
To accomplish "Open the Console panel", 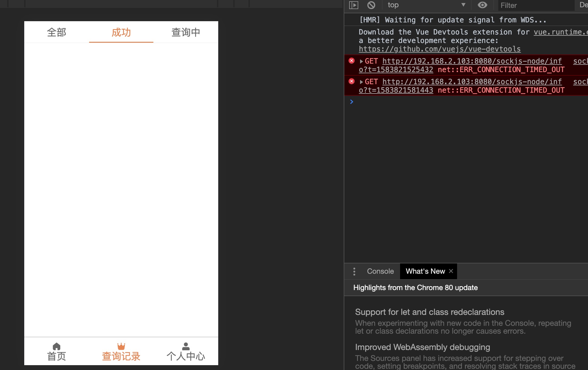I will (380, 271).
